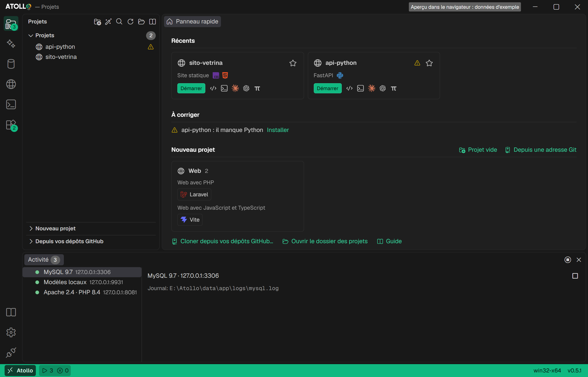Select the Panneau rapide tab
The width and height of the screenshot is (588, 377).
[192, 22]
